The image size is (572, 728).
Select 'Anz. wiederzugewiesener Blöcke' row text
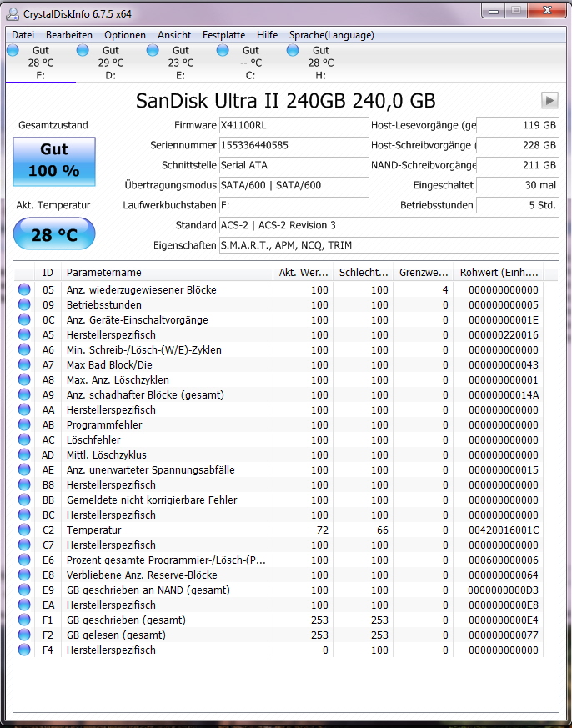pos(142,289)
